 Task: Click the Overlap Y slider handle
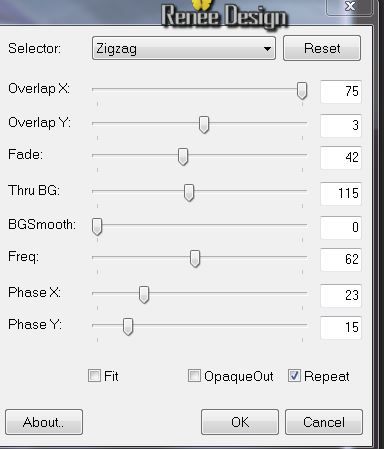click(x=204, y=125)
